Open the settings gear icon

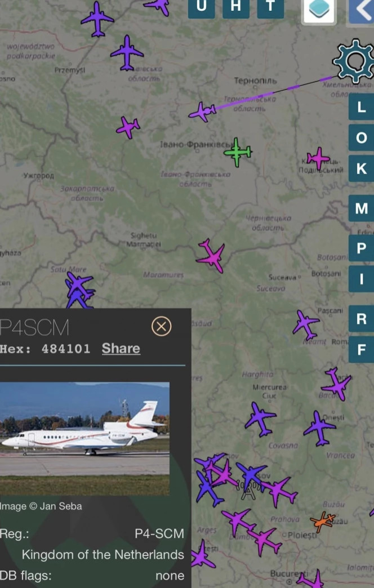[x=354, y=61]
